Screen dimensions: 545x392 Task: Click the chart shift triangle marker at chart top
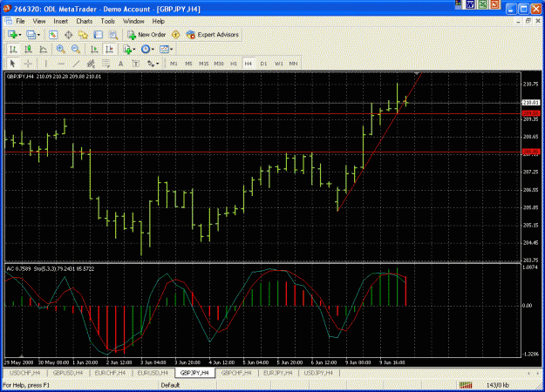(417, 73)
